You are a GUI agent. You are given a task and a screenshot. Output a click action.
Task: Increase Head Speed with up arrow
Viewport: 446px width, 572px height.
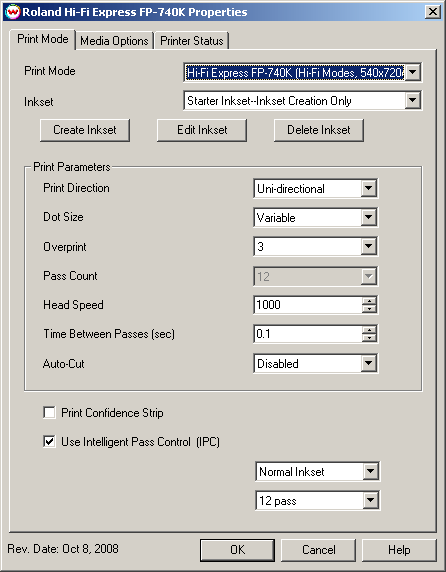369,301
